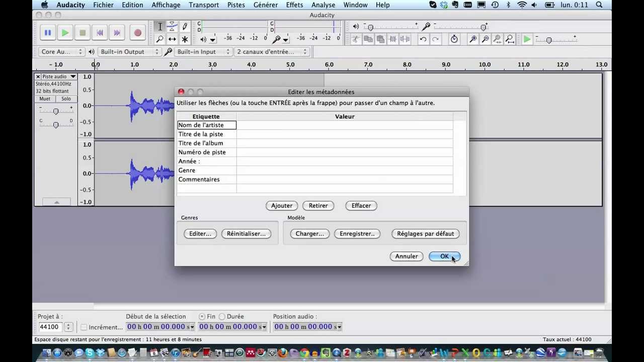Click the Nom de l'artiste value field
644x362 pixels.
(345, 125)
